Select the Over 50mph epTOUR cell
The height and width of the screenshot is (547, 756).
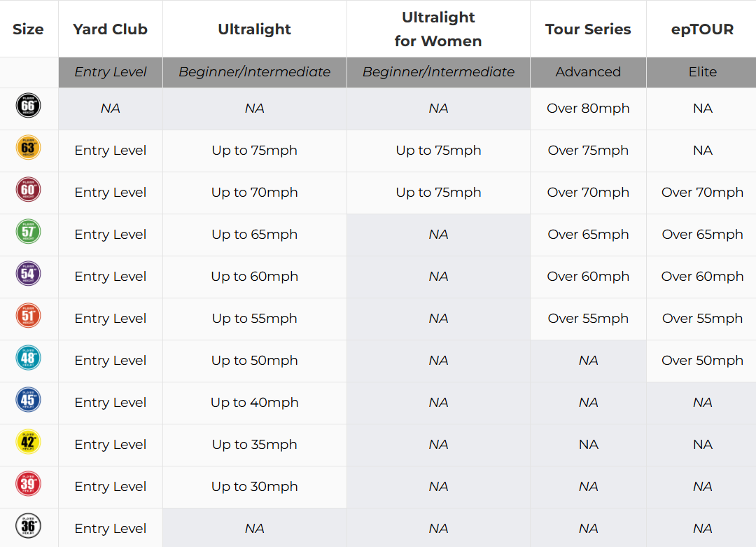[x=702, y=361]
